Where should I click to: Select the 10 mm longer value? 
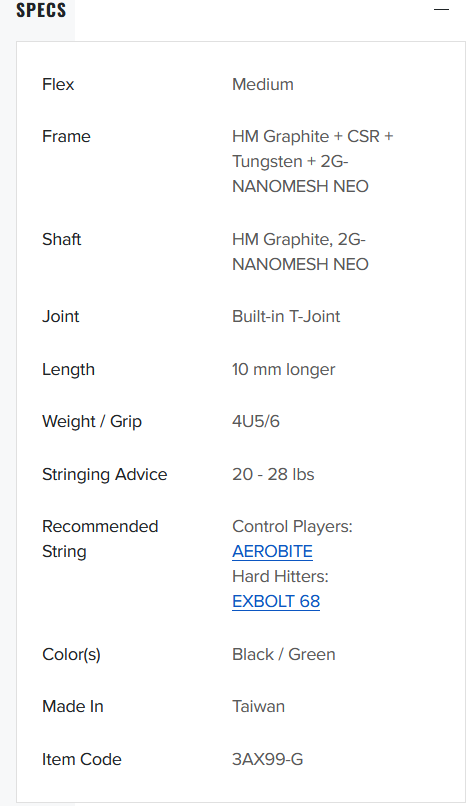[284, 369]
